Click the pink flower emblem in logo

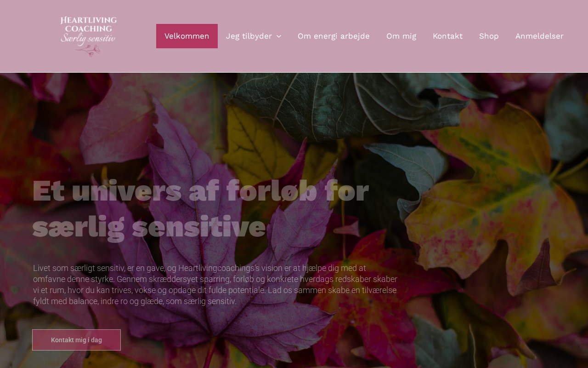[x=88, y=51]
